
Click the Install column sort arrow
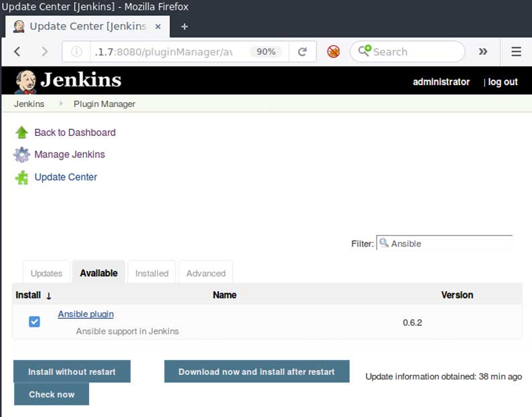(x=48, y=296)
